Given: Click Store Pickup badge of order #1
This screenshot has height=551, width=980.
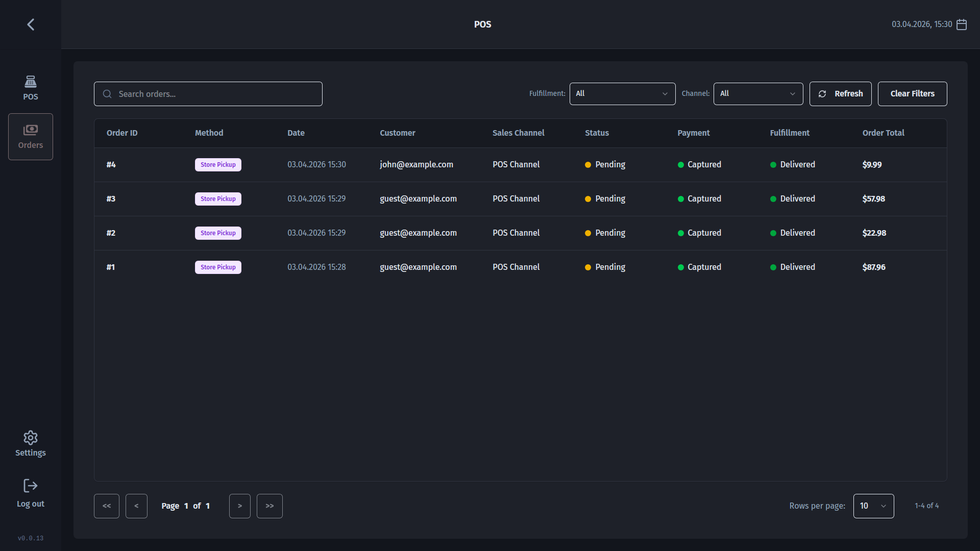Looking at the screenshot, I should (x=218, y=267).
